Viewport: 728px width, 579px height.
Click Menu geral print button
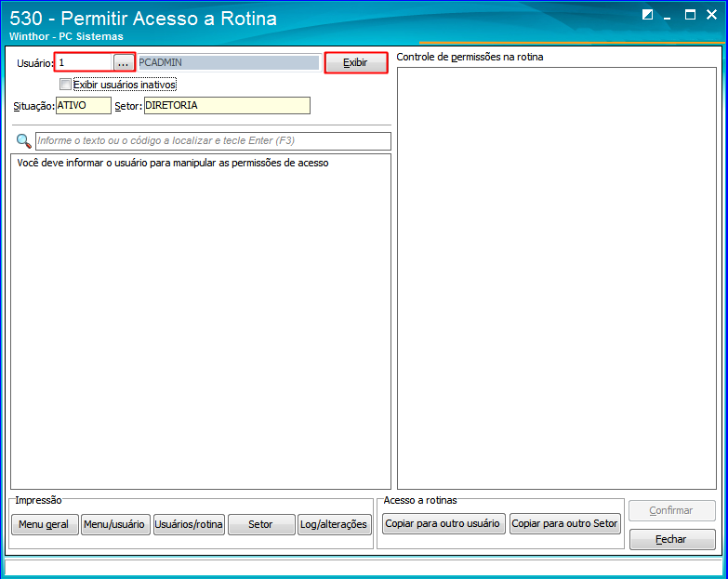44,524
